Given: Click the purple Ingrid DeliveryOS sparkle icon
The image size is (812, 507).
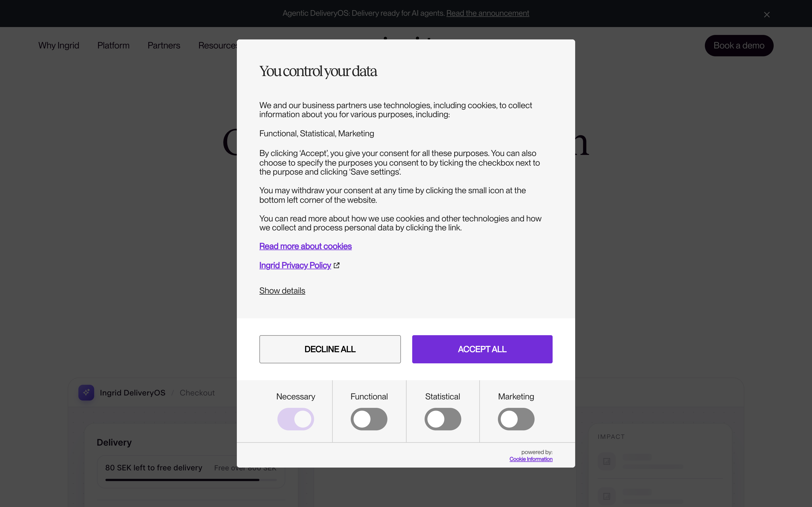Looking at the screenshot, I should coord(86,392).
